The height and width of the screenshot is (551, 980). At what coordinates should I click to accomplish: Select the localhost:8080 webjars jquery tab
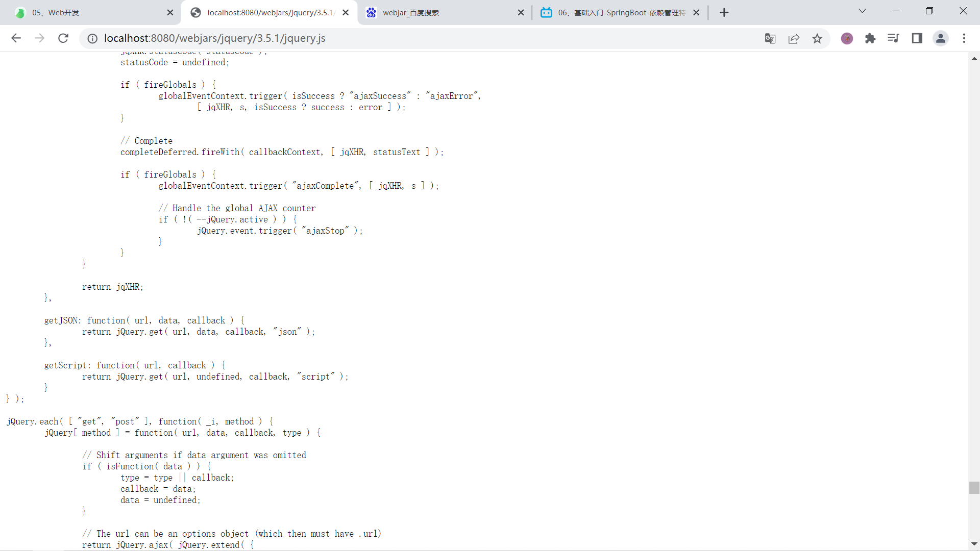[269, 13]
